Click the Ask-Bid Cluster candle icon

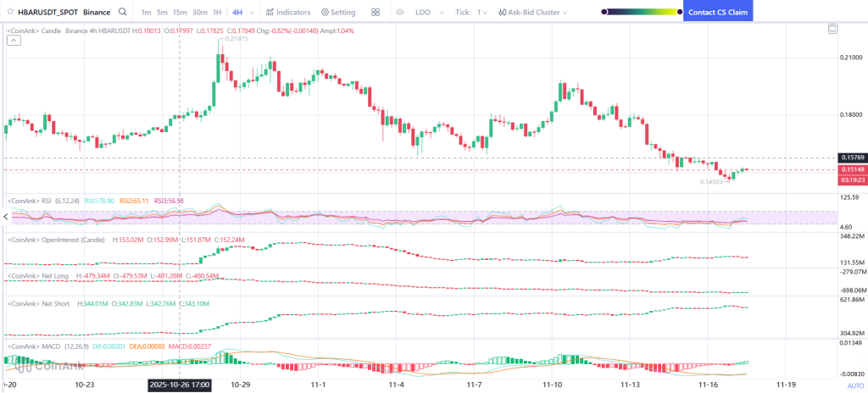coord(502,12)
